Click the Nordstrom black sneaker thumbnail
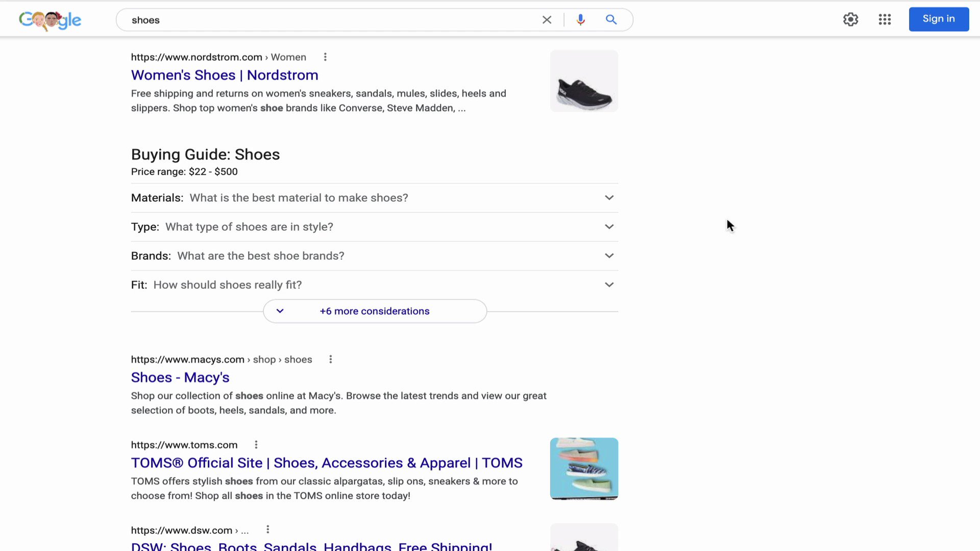980x551 pixels. [x=584, y=81]
